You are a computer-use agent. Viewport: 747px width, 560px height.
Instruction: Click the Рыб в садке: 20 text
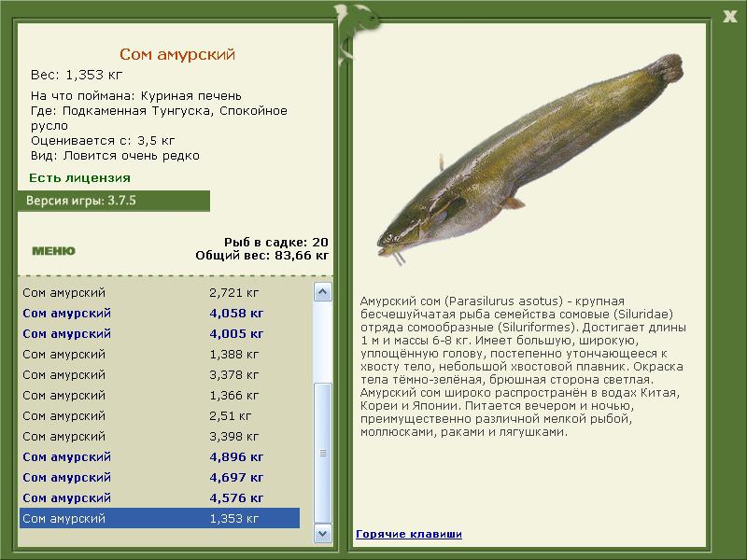276,242
